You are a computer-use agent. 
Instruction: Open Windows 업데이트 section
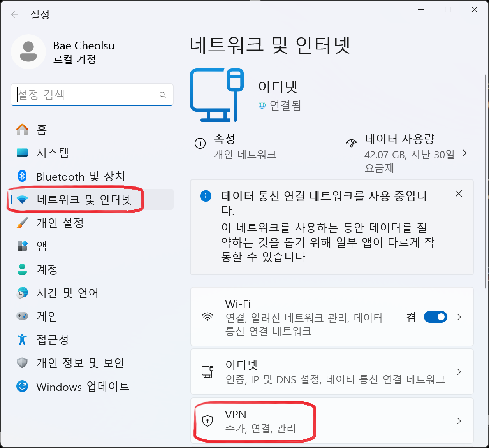pyautogui.click(x=92, y=387)
